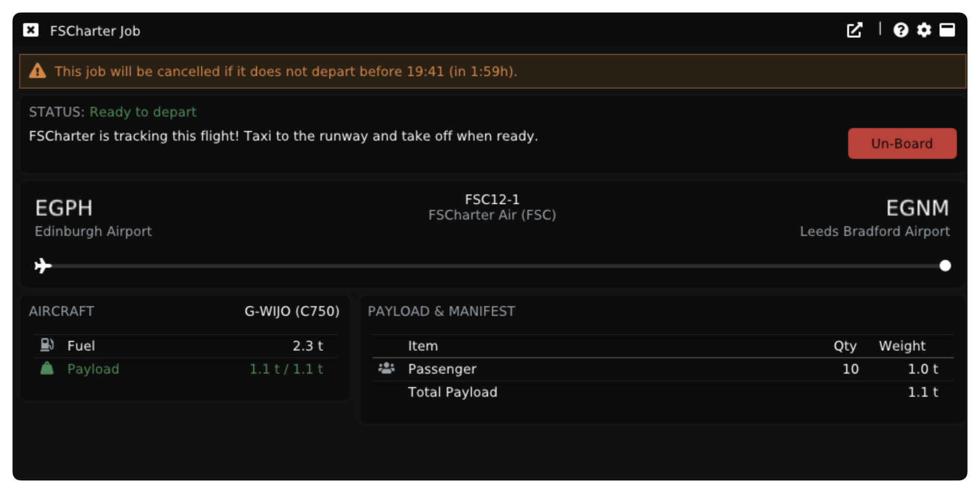This screenshot has width=980, height=493.
Task: Click the FSC12-1 flight number
Action: tap(492, 199)
